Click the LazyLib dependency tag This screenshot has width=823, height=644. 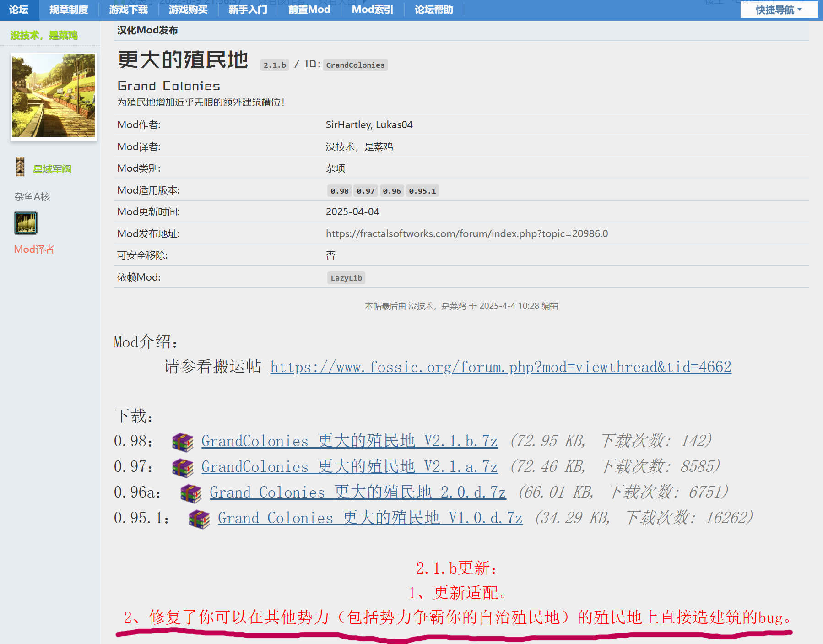point(346,278)
